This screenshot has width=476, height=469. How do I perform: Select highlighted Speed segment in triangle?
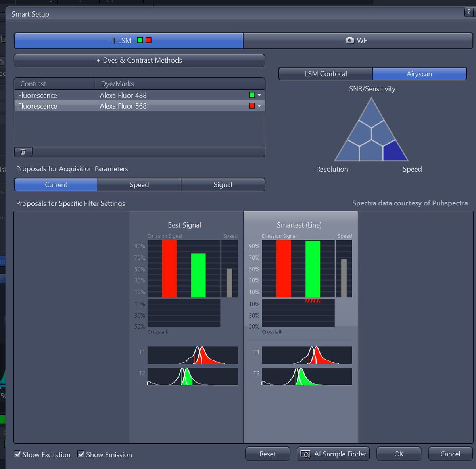pyautogui.click(x=394, y=151)
